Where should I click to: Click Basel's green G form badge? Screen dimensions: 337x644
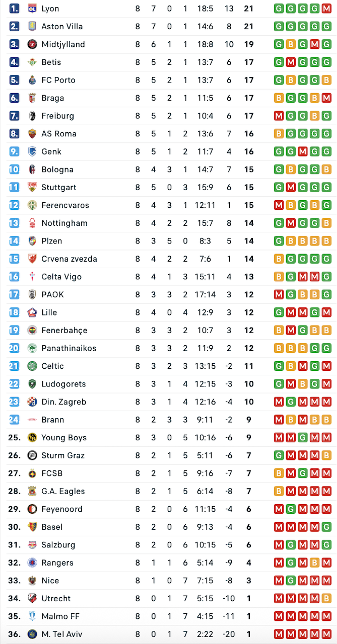tap(326, 527)
